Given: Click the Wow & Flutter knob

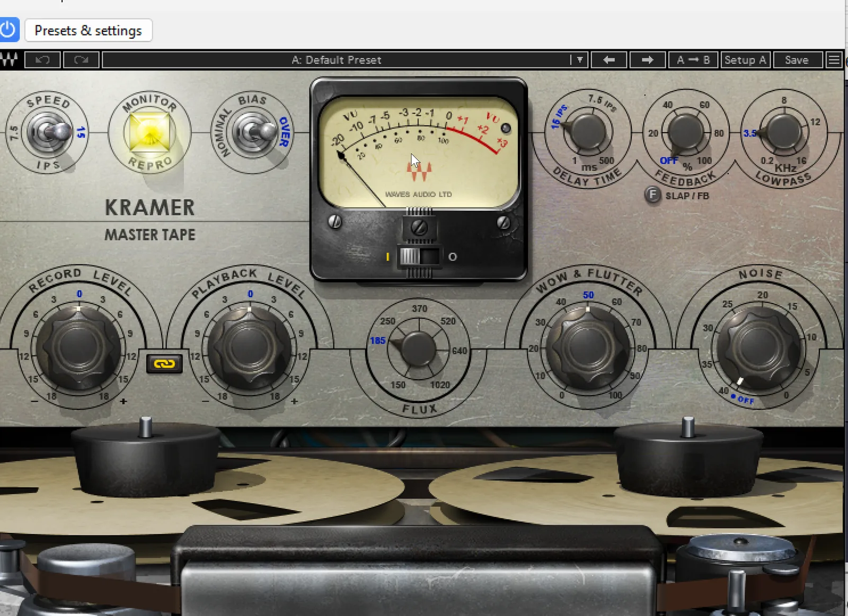Looking at the screenshot, I should pyautogui.click(x=587, y=348).
